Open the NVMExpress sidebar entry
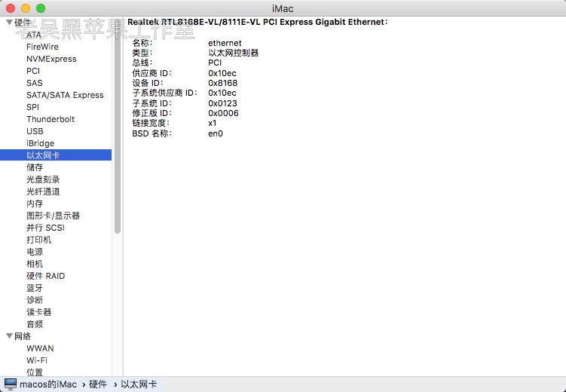Viewport: 566px width, 392px height. [51, 59]
